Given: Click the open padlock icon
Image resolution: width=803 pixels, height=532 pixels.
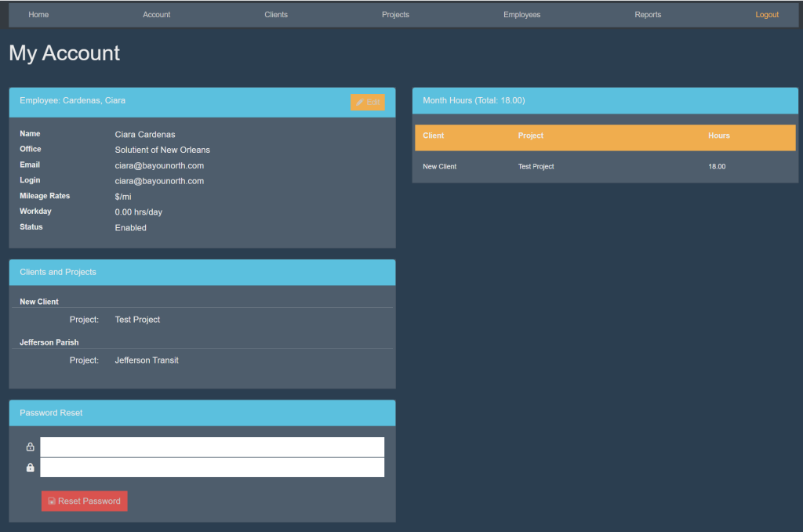Looking at the screenshot, I should coord(31,447).
